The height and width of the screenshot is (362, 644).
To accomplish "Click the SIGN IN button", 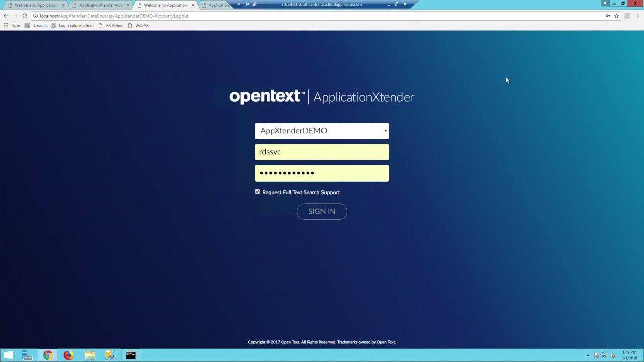I will point(321,211).
